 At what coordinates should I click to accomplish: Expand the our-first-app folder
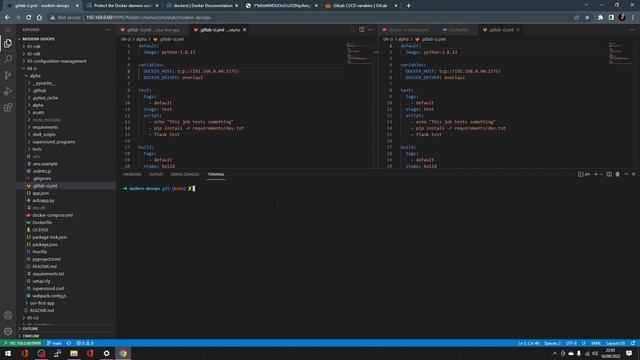click(x=42, y=303)
